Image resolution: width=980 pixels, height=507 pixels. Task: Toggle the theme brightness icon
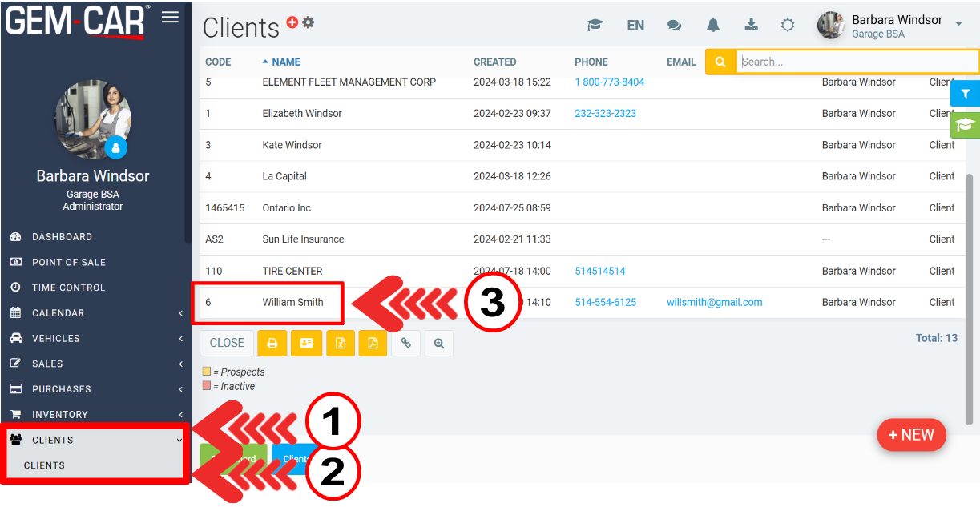[788, 25]
